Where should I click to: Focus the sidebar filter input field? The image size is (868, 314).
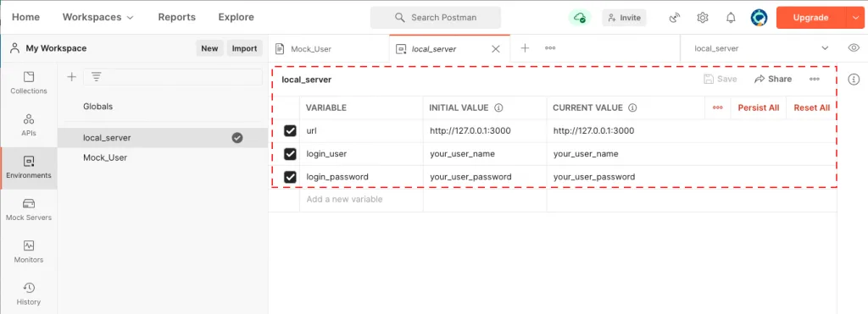173,77
